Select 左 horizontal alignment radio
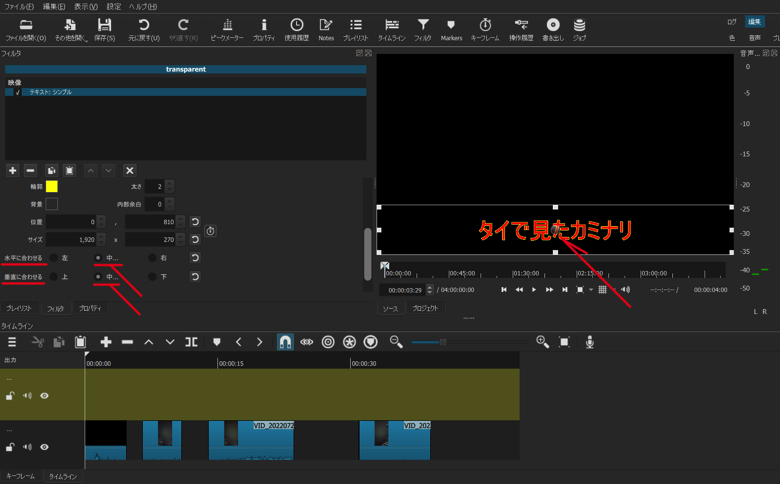780x484 pixels. [54, 258]
